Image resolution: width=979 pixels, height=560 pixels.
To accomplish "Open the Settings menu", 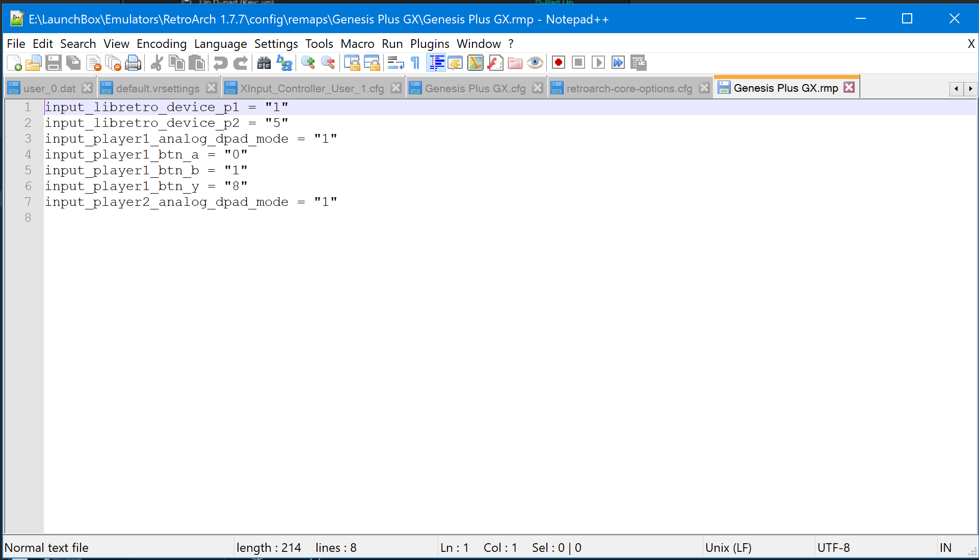I will [x=276, y=44].
